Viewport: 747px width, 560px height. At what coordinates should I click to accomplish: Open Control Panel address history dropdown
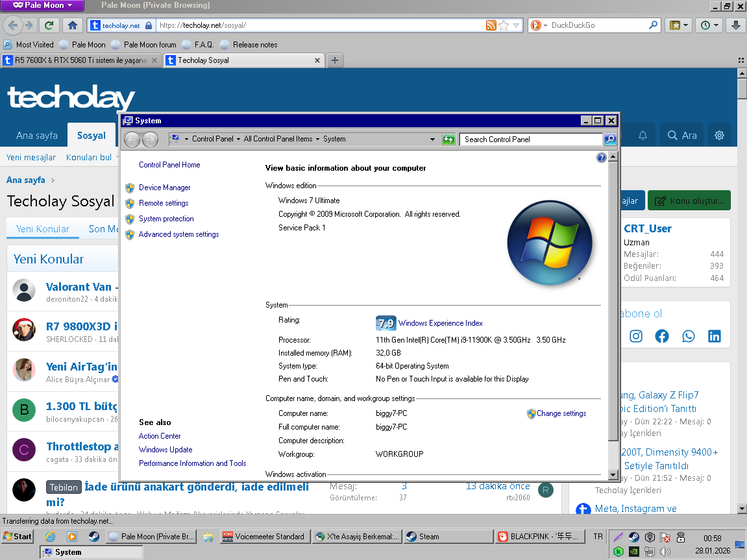pyautogui.click(x=432, y=139)
